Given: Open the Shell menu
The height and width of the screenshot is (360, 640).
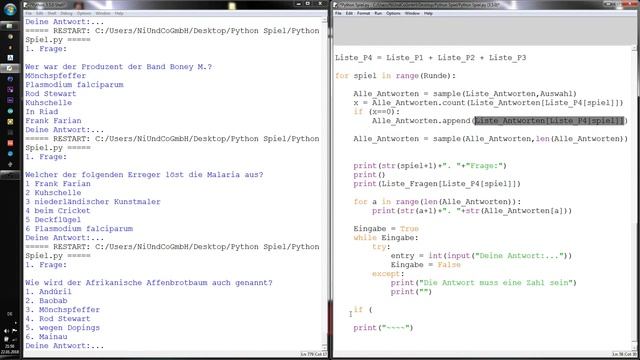Looking at the screenshot, I should tap(52, 13).
